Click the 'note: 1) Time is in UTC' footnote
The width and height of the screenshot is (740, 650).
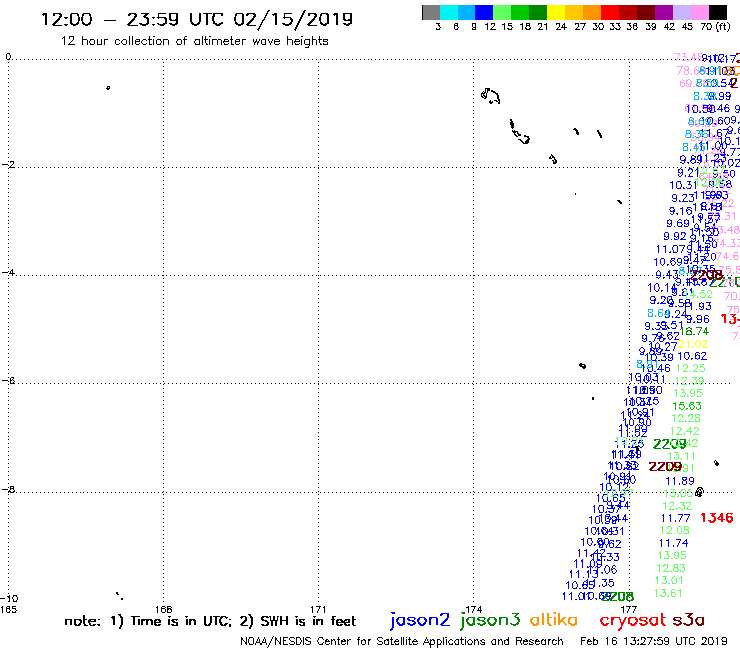[148, 621]
